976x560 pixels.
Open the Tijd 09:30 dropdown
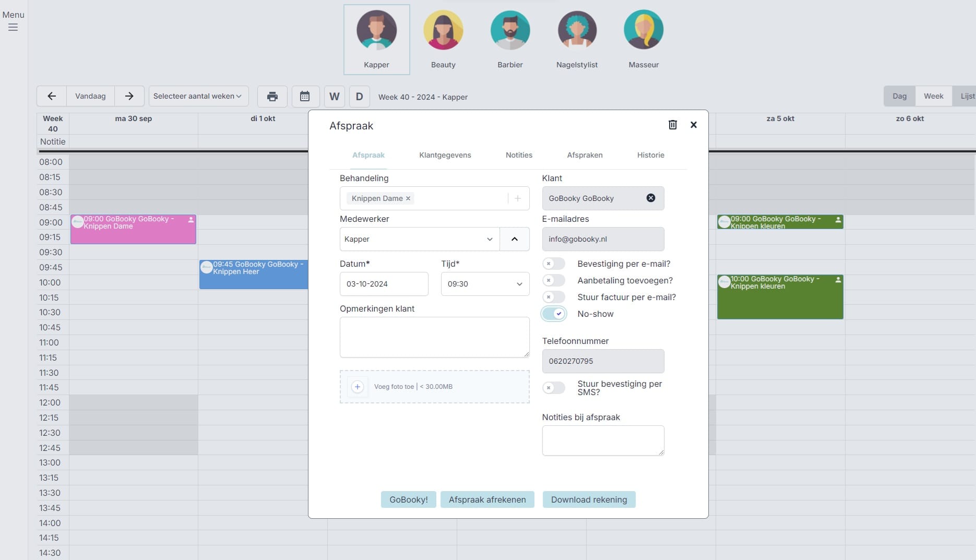tap(485, 284)
